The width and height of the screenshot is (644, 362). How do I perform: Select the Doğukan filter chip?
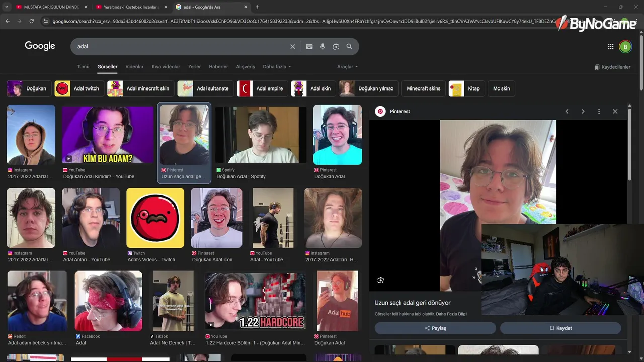28,88
